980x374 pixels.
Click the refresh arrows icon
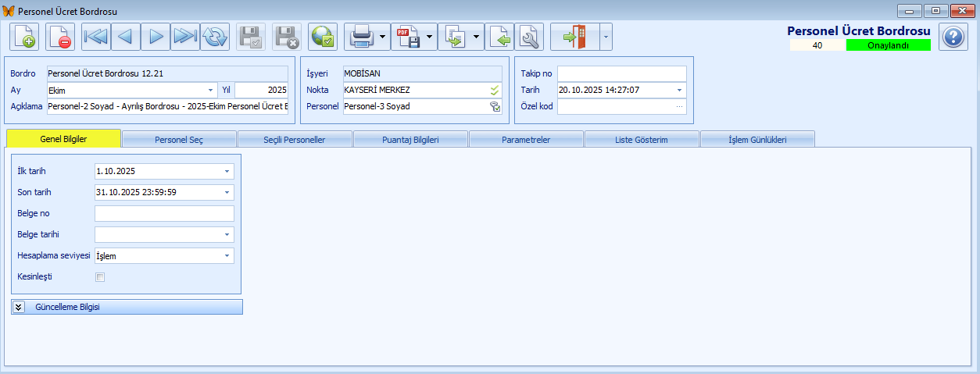(x=215, y=37)
